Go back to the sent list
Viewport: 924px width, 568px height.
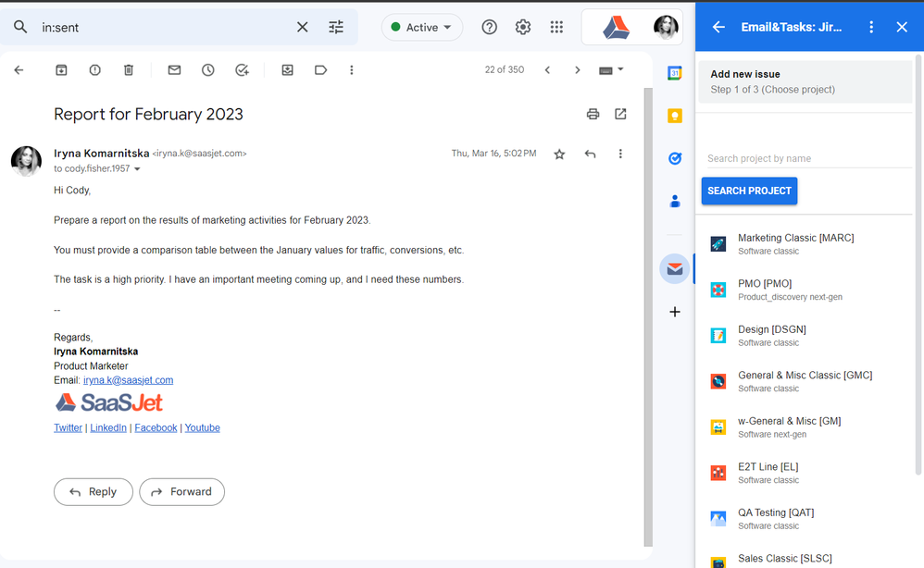point(19,70)
